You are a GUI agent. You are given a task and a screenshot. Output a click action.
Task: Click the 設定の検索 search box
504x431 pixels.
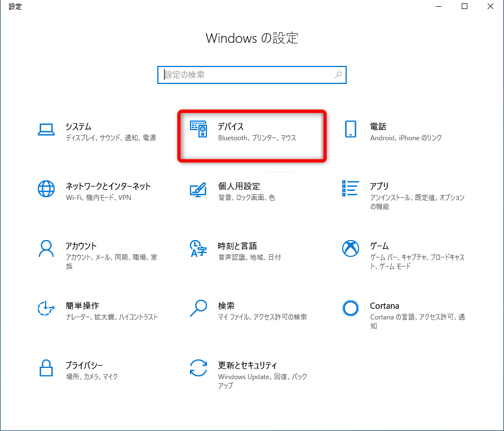point(252,74)
